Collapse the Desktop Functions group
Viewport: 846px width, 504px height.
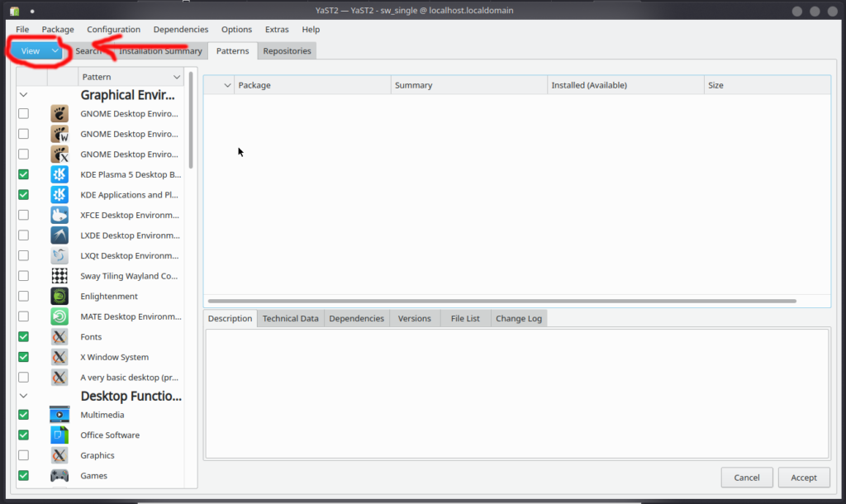(x=23, y=396)
